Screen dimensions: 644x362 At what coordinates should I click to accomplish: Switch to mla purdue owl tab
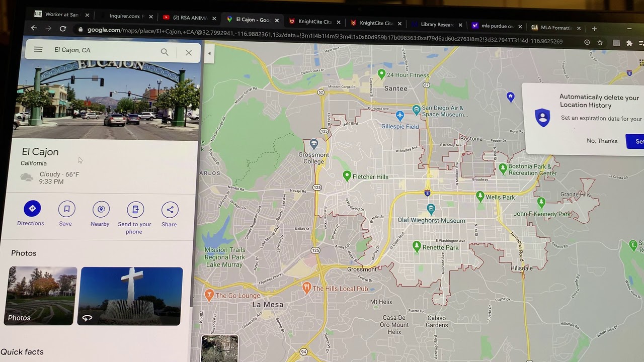(x=497, y=26)
